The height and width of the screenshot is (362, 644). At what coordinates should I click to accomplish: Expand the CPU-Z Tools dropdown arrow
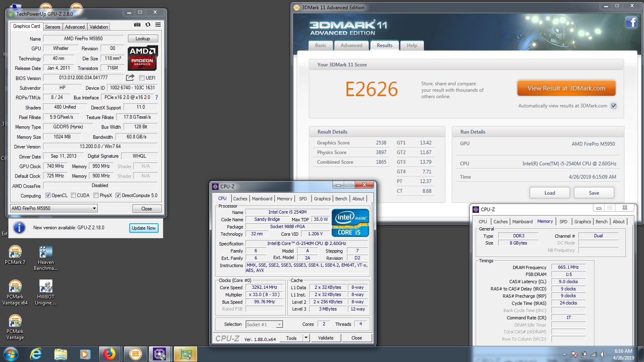coord(306,338)
